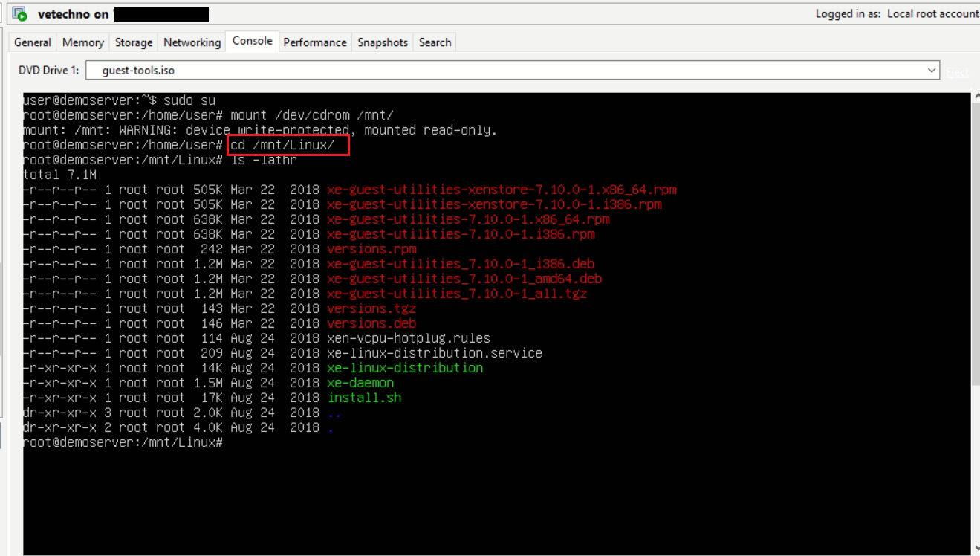
Task: Click install.sh in the file listing
Action: (x=363, y=398)
